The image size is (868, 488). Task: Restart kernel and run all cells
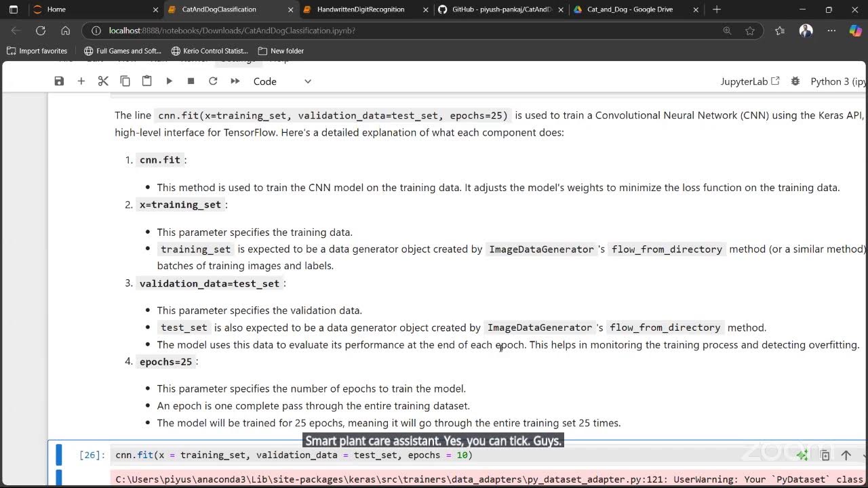(235, 81)
